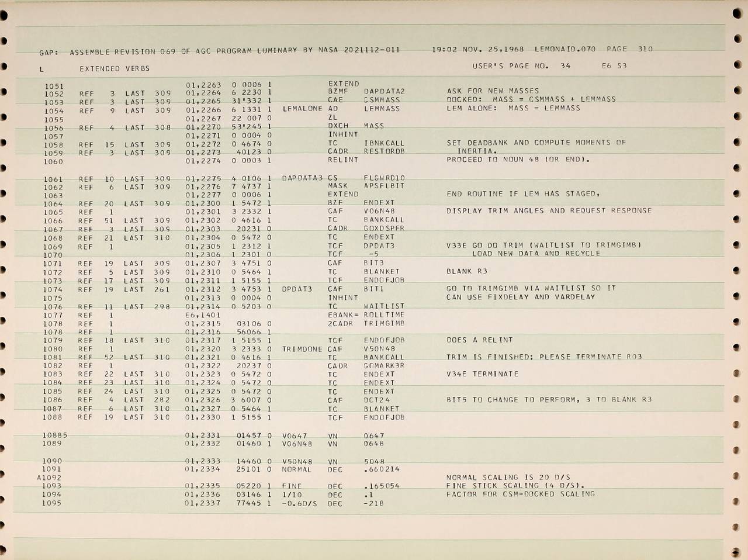Click the 'V0647' label

coord(295,435)
